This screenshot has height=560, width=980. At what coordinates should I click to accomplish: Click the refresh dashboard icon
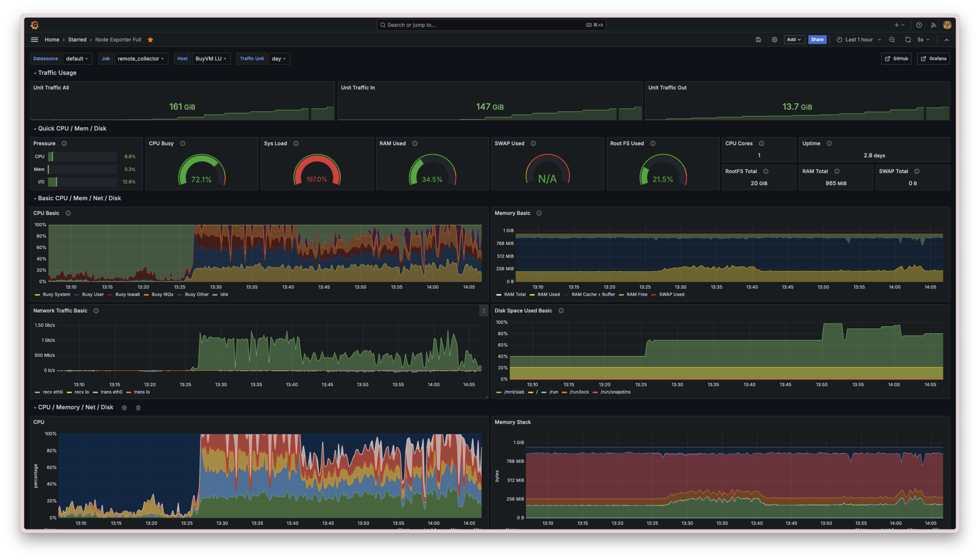(908, 40)
